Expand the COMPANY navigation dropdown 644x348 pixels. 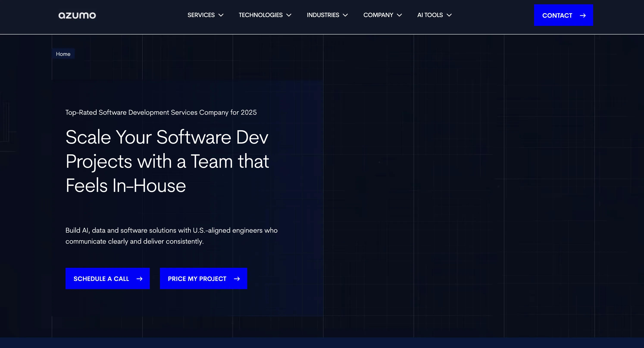coord(378,15)
